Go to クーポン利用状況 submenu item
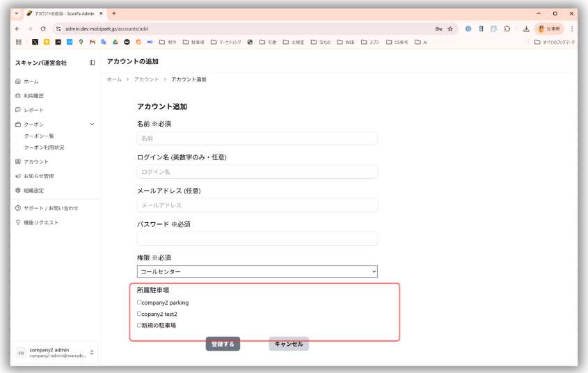The width and height of the screenshot is (588, 373). 44,148
